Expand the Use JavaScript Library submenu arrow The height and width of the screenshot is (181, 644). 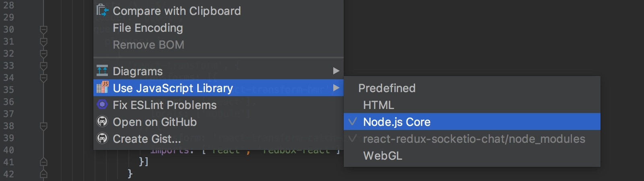coord(336,88)
